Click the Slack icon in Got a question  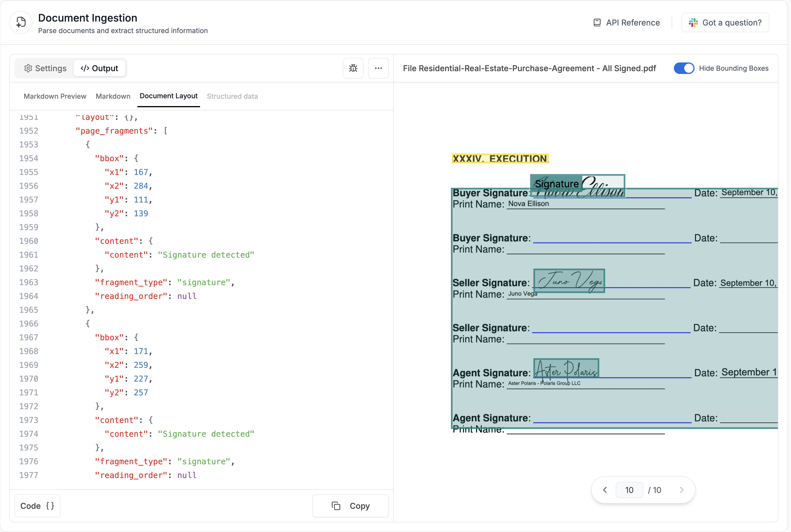tap(693, 23)
